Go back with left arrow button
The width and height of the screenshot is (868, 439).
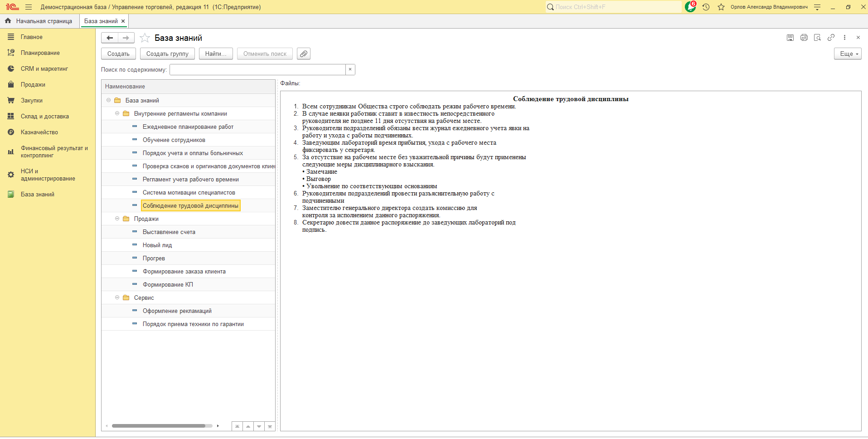(110, 38)
